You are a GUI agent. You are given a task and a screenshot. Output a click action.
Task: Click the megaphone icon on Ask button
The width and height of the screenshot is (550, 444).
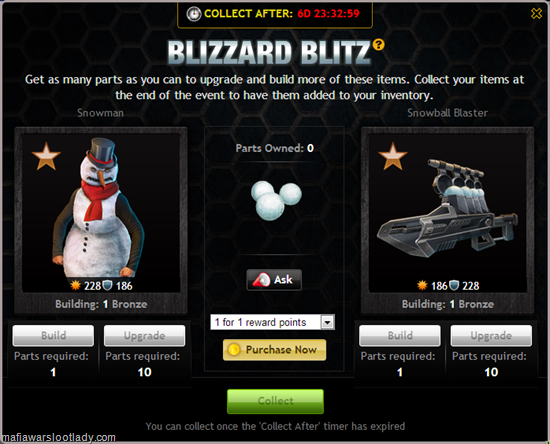tap(261, 280)
